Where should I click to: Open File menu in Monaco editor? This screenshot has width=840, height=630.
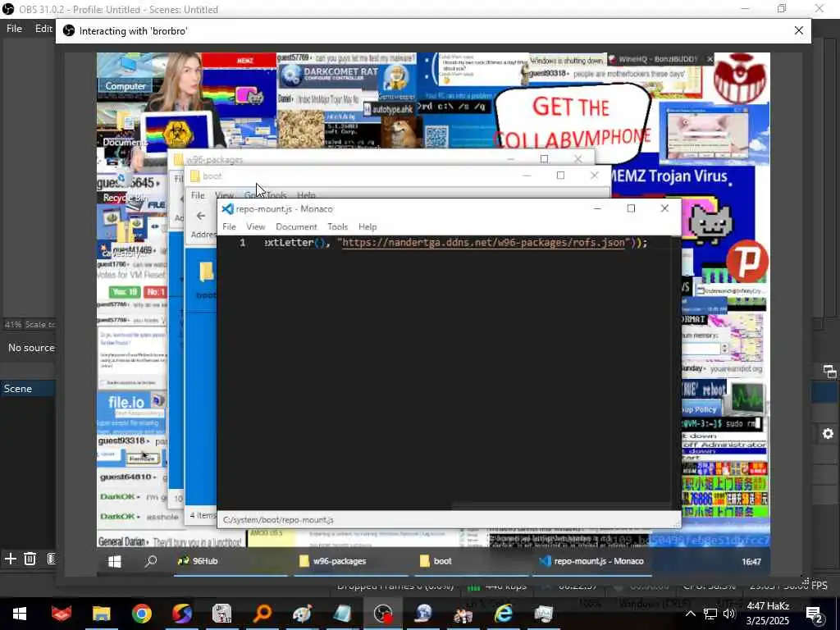point(229,226)
